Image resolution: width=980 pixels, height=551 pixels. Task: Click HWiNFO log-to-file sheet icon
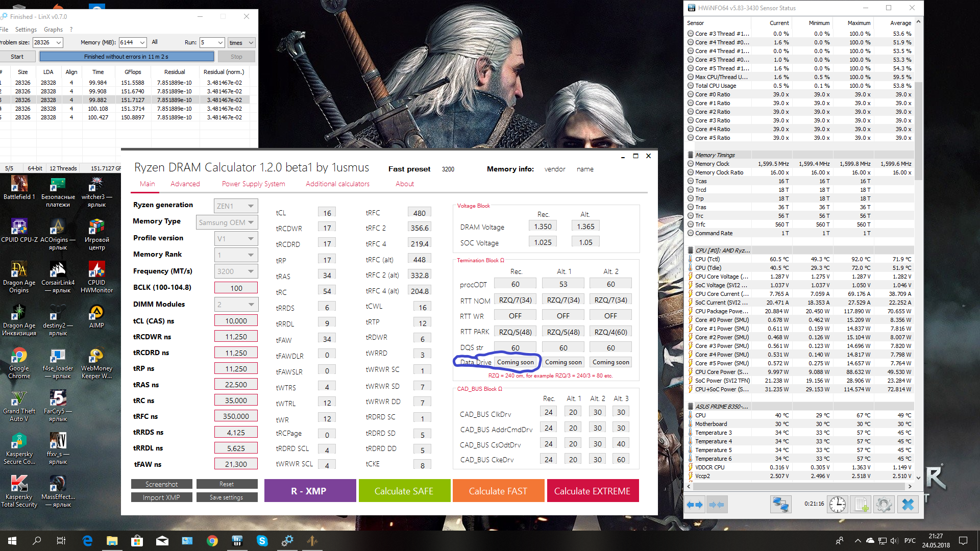861,505
